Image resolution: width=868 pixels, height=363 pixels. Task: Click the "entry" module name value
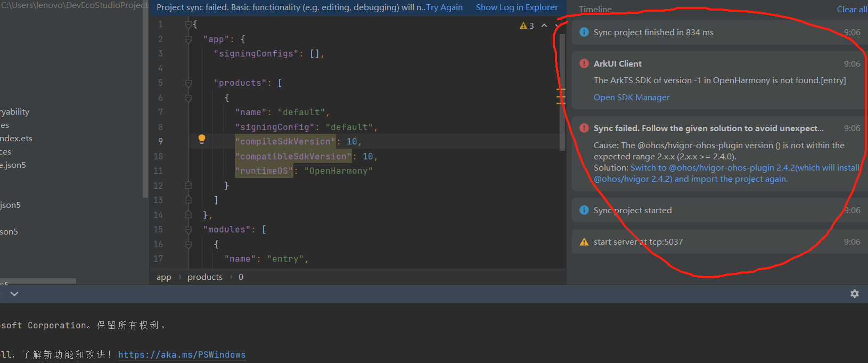285,259
